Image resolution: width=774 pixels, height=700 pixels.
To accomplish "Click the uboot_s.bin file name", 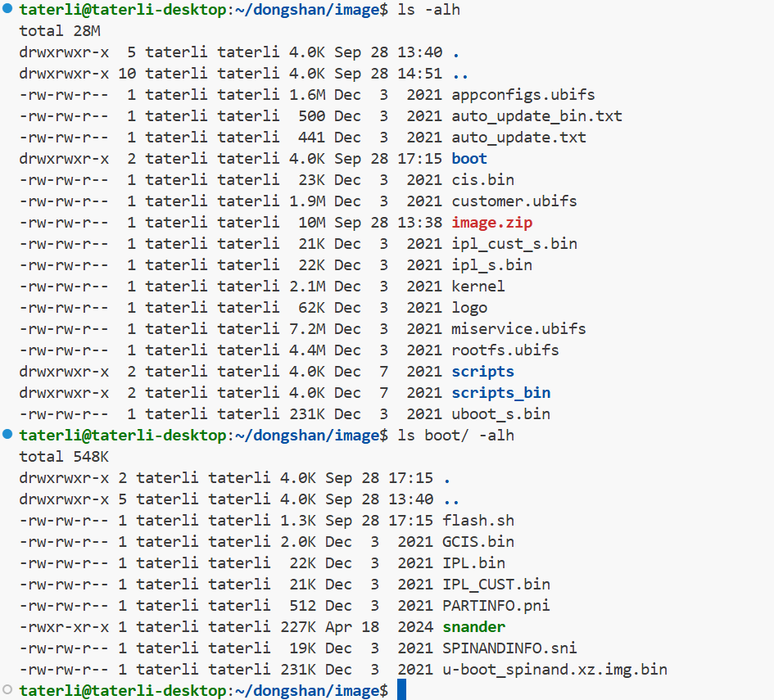I will click(501, 413).
